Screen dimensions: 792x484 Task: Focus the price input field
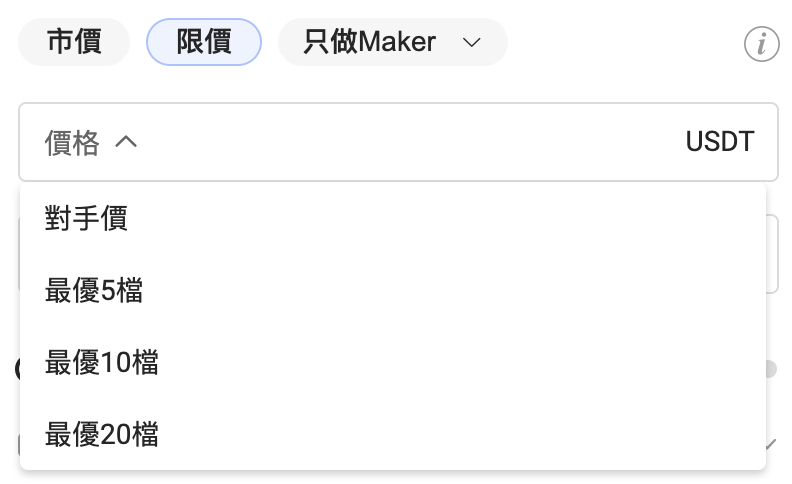(400, 142)
